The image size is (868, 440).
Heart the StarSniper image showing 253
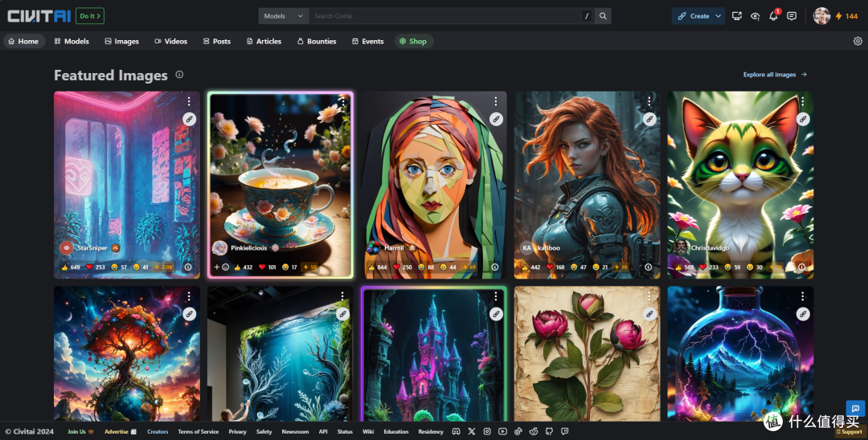(95, 267)
